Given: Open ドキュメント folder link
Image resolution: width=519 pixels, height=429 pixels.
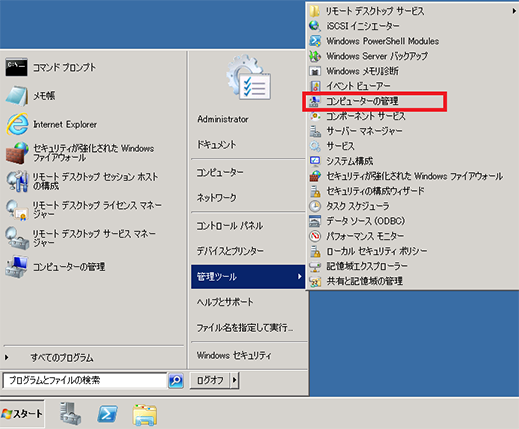Looking at the screenshot, I should coord(217,144).
